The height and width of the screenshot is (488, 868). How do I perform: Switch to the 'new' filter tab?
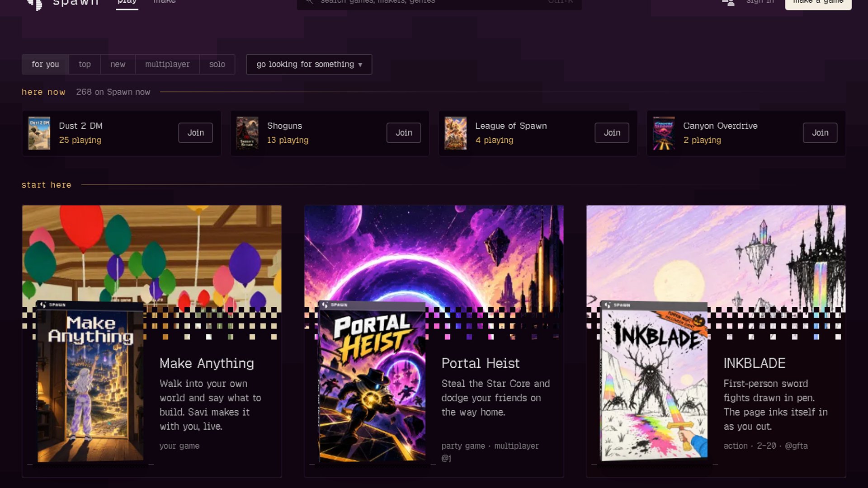tap(118, 64)
